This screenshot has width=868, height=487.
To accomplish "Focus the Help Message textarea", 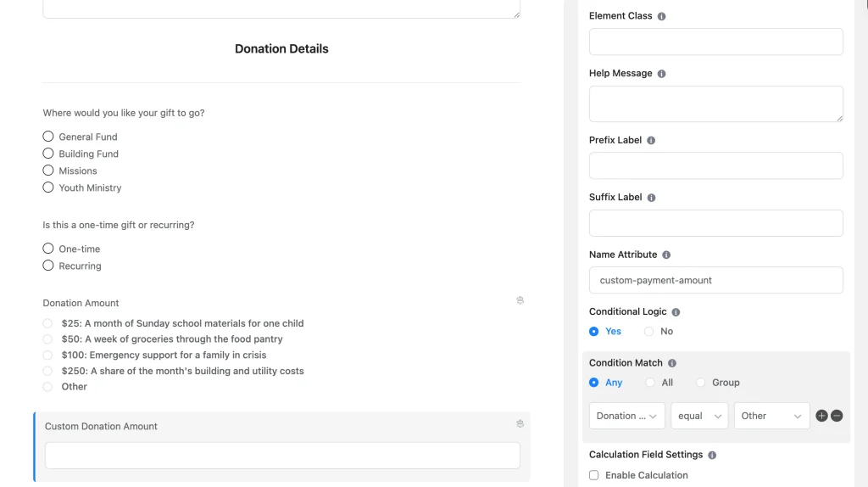I will [715, 104].
